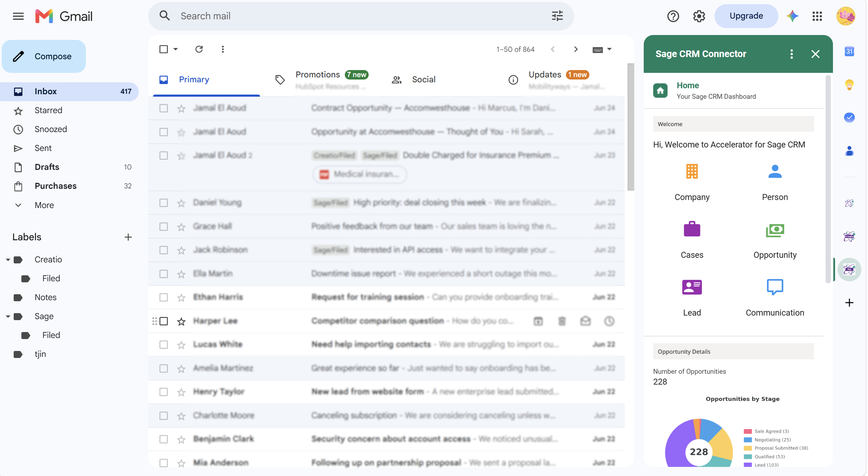The height and width of the screenshot is (476, 868).
Task: Tick the select all emails checkbox
Action: (x=163, y=49)
